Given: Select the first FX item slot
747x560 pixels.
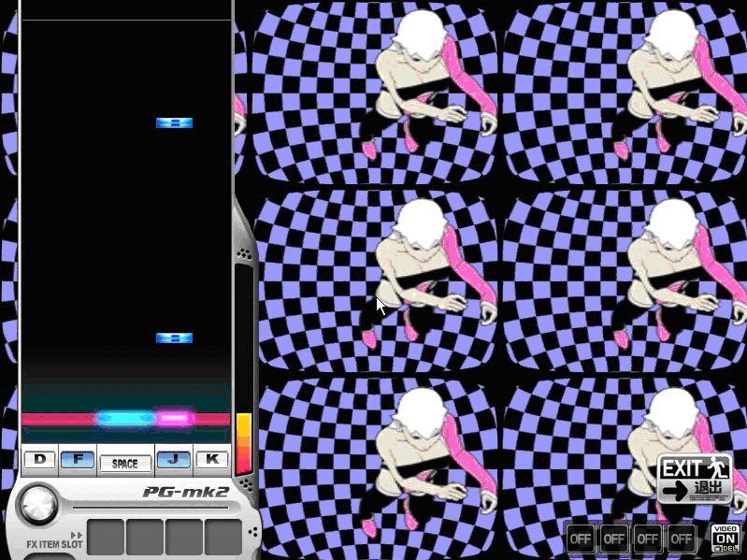Looking at the screenshot, I should (x=106, y=538).
